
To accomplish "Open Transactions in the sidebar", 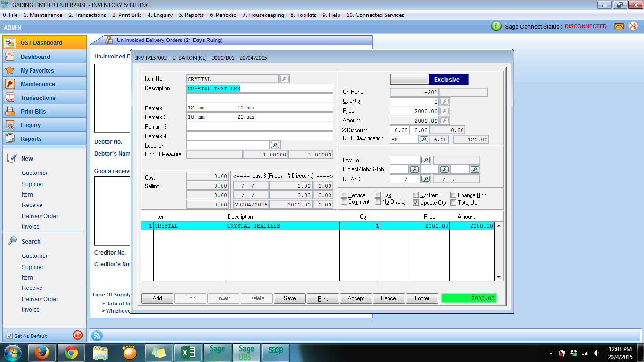I will [x=45, y=98].
